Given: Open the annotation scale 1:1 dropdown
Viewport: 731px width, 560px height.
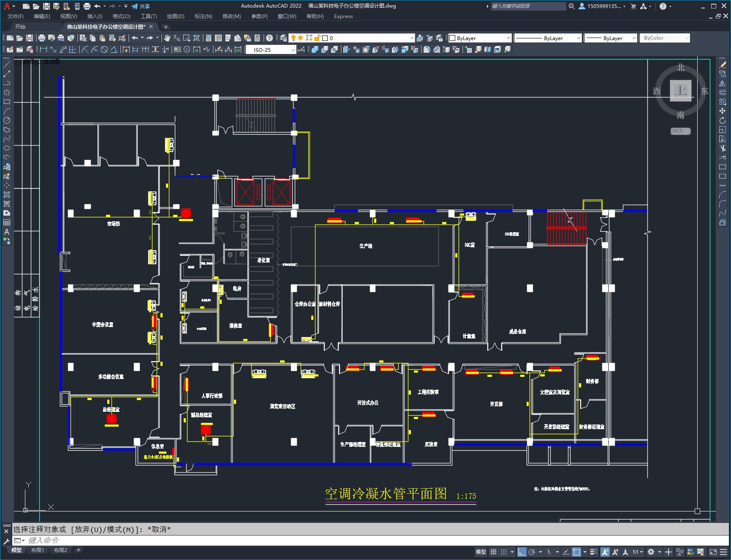Looking at the screenshot, I should click(638, 552).
